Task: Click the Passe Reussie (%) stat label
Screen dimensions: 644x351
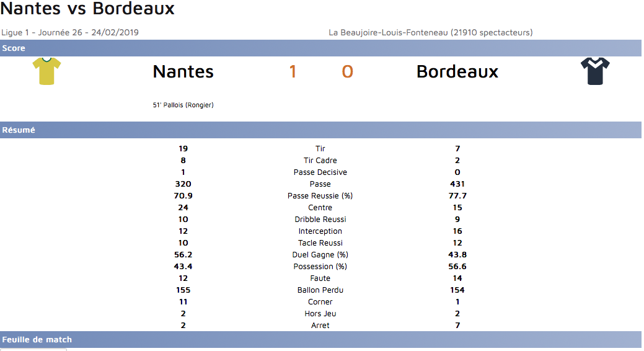Action: pyautogui.click(x=320, y=196)
